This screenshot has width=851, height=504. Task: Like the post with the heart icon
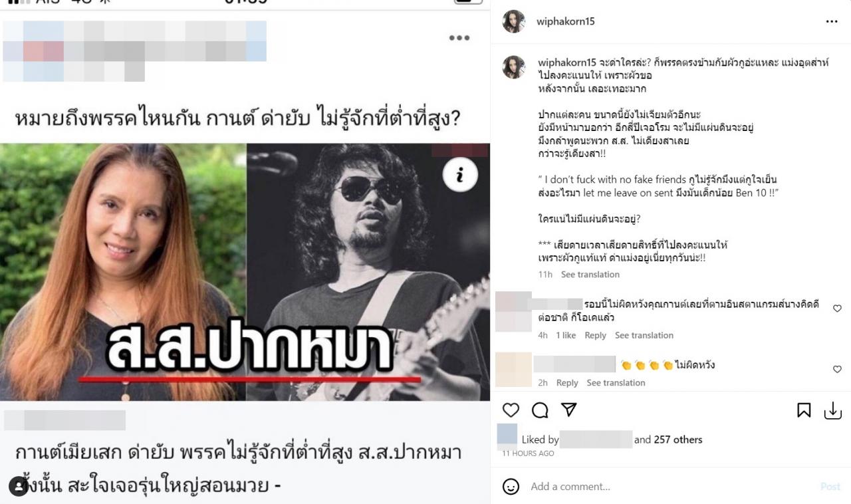pos(511,410)
